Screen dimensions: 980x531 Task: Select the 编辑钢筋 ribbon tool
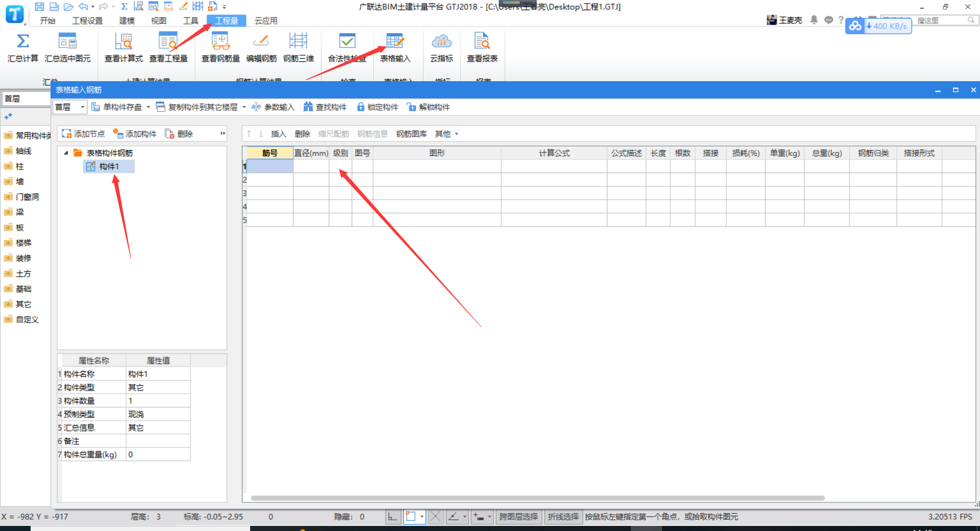tap(261, 47)
